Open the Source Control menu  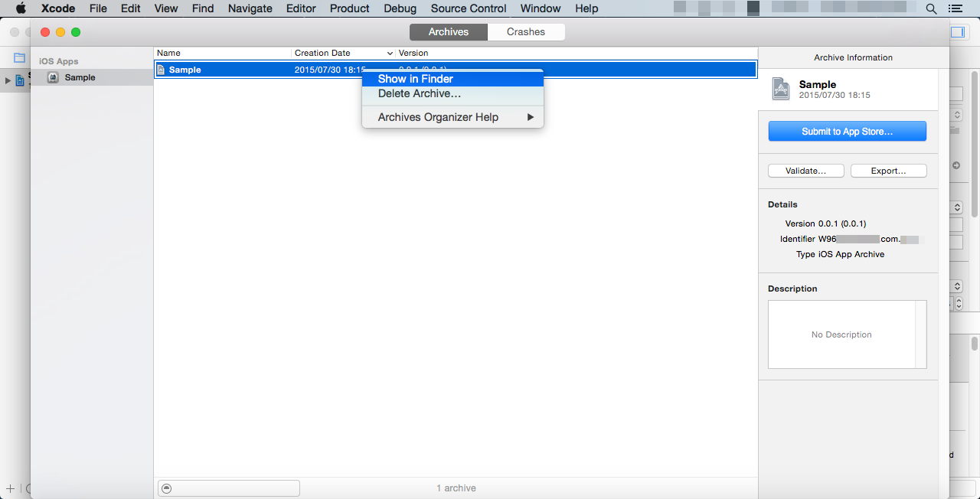(x=469, y=8)
